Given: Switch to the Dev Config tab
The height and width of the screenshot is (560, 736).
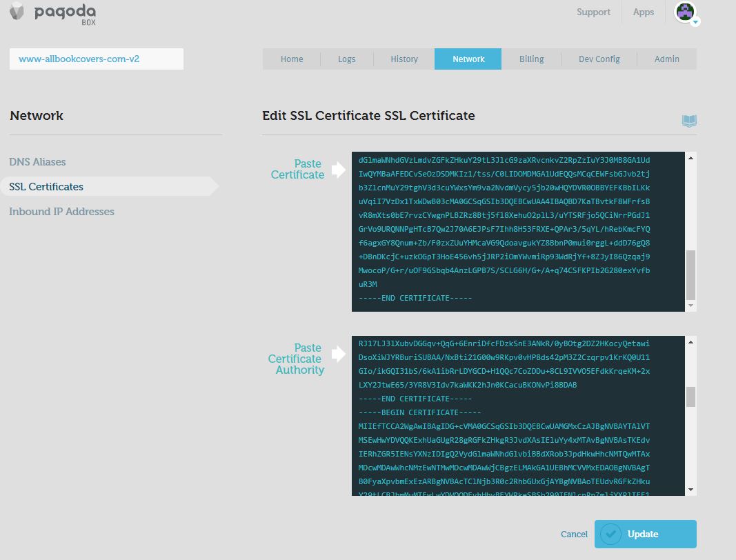Looking at the screenshot, I should click(599, 59).
